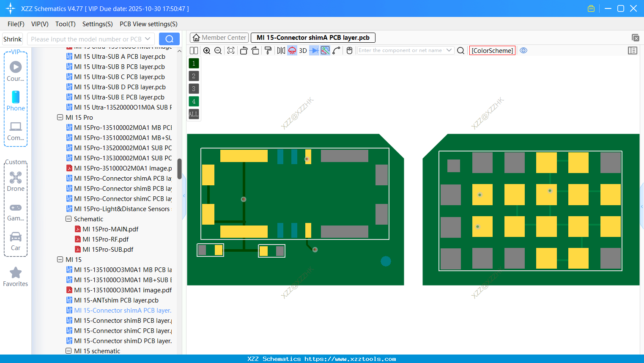Search for the entered component name
Viewport: 644px width, 363px height.
(461, 50)
